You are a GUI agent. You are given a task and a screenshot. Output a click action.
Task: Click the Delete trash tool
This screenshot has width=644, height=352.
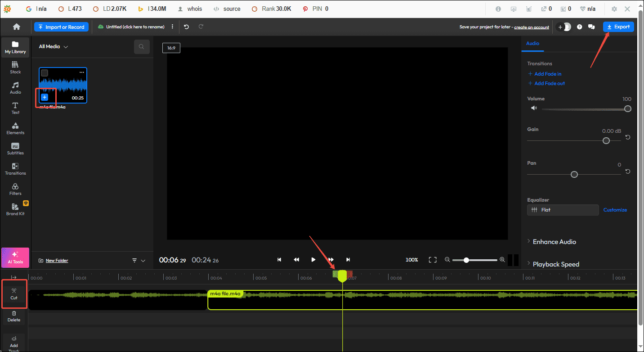pos(14,316)
